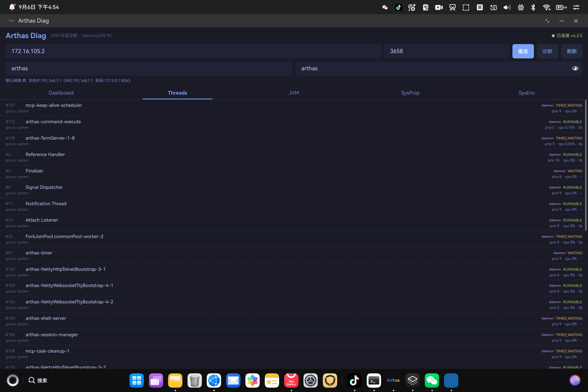Click the battery 97 indicator
Image resolution: width=588 pixels, height=392 pixels.
561,7
